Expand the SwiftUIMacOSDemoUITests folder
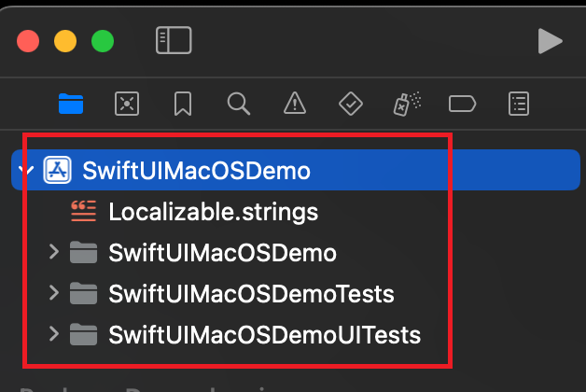Image resolution: width=586 pixels, height=392 pixels. coord(53,334)
